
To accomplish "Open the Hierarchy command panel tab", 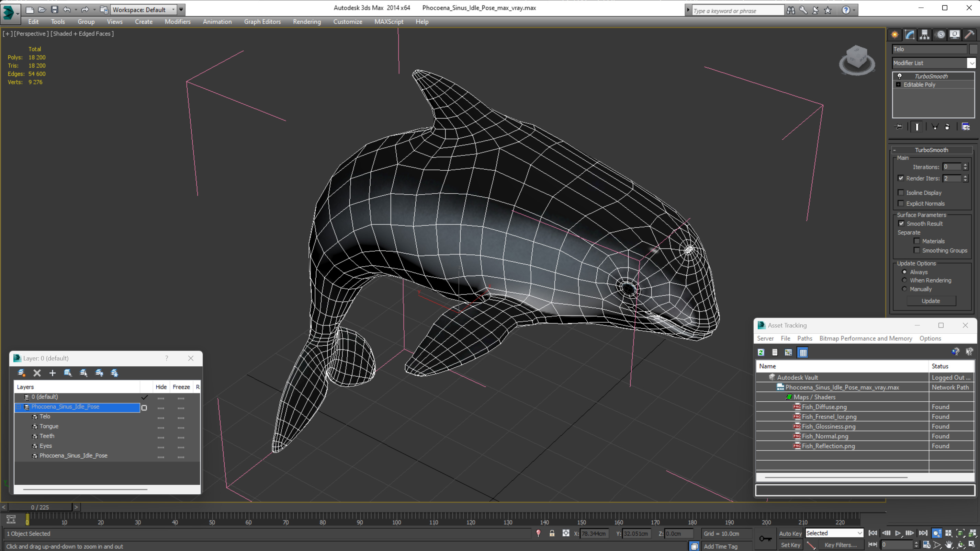I will point(924,35).
